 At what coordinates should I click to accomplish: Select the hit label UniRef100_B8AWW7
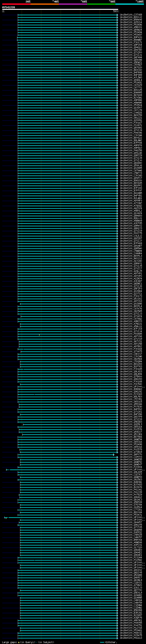click(x=131, y=40)
